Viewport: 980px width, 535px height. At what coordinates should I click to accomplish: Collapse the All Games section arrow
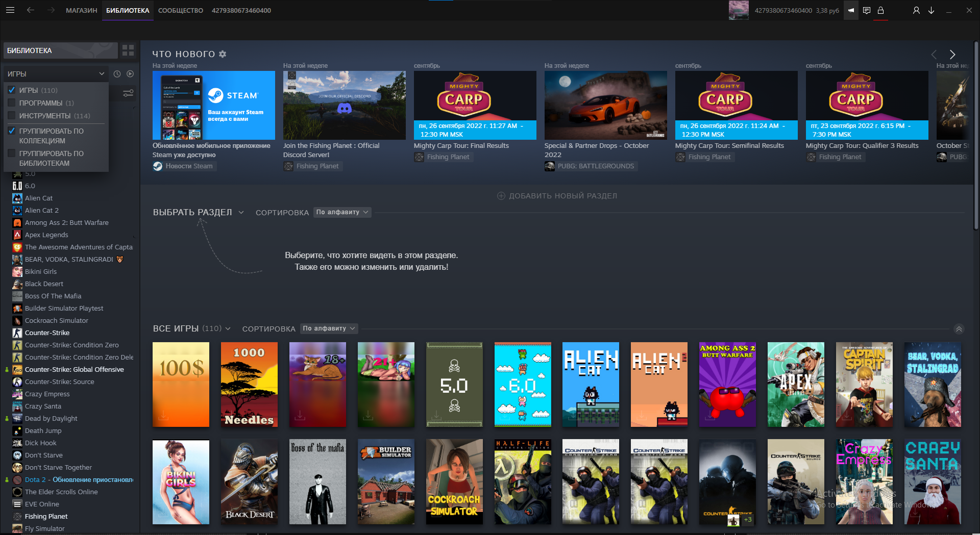[x=959, y=329]
